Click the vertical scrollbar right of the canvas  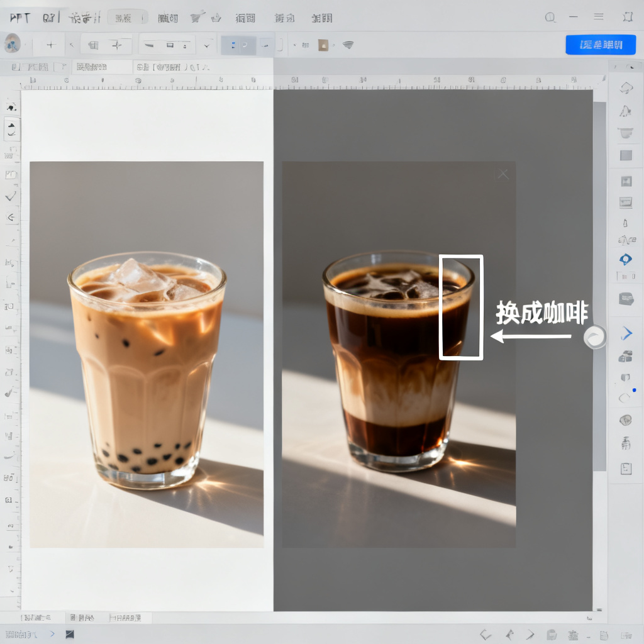coord(599,286)
